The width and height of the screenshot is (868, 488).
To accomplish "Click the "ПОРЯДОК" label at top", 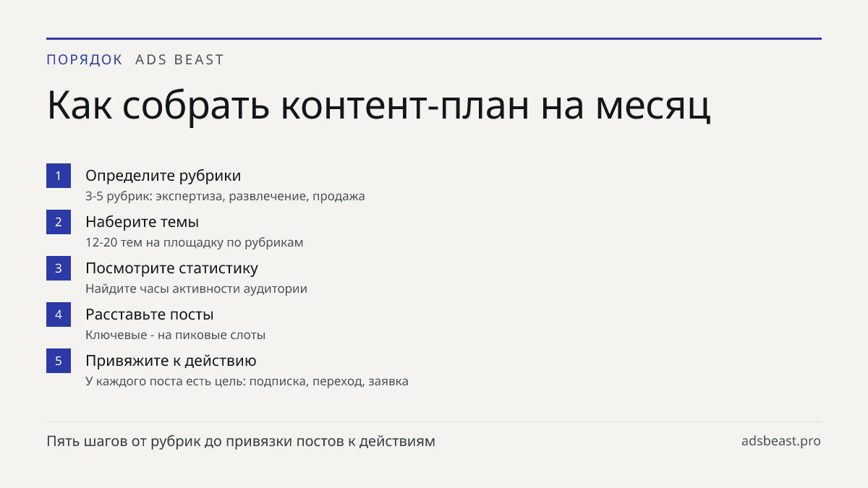I will point(85,59).
